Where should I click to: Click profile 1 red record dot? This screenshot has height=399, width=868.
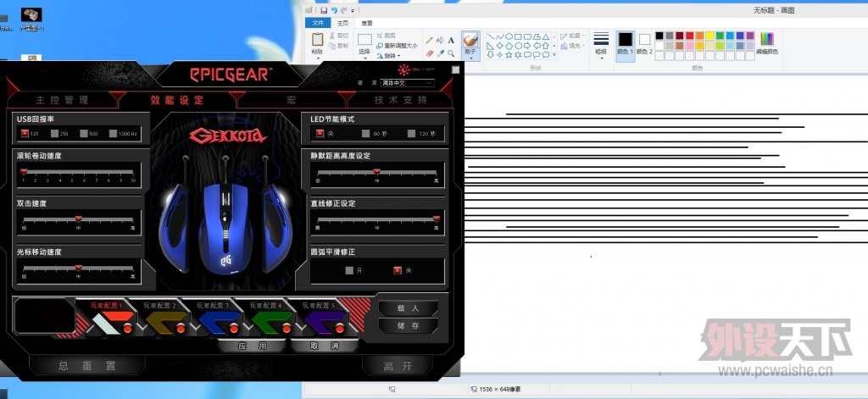pyautogui.click(x=127, y=329)
